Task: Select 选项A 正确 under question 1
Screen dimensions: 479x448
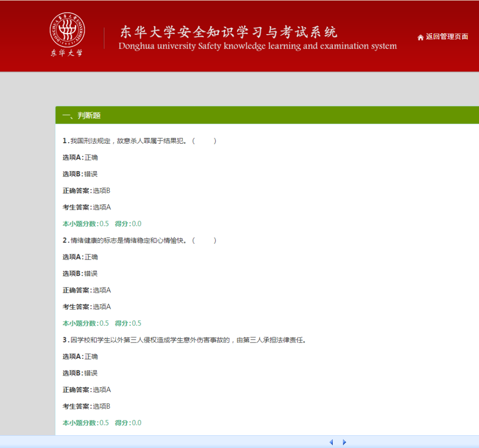Action: pos(80,157)
